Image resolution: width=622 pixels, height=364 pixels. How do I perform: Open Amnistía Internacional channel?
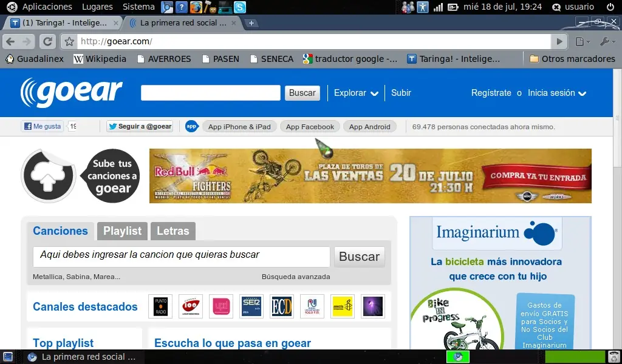tap(343, 306)
